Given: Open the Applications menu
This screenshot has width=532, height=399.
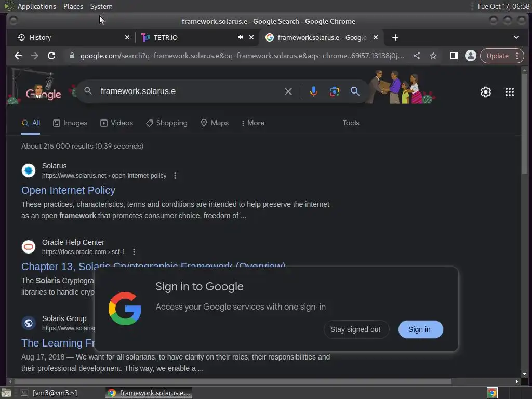Looking at the screenshot, I should coord(37,6).
